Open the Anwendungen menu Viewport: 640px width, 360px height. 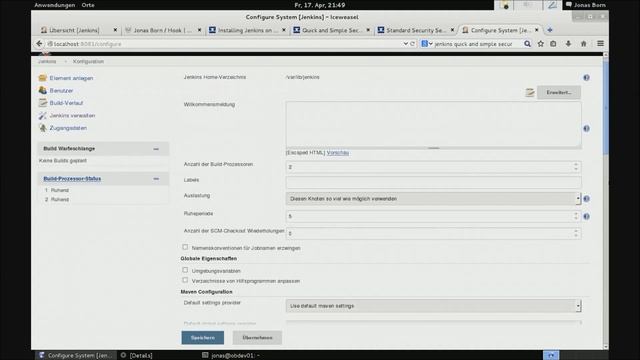pos(55,5)
